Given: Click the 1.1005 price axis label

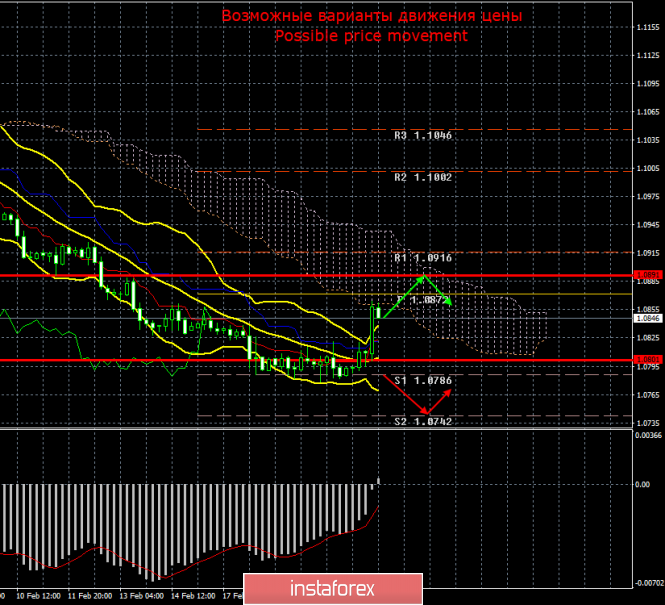Looking at the screenshot, I should coord(648,168).
